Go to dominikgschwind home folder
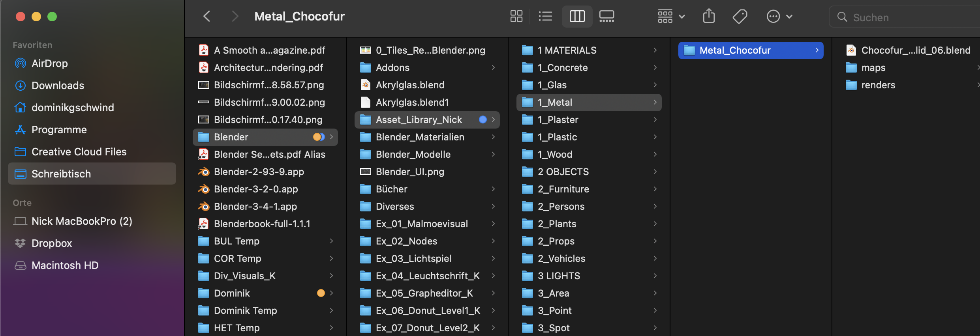 pos(73,108)
